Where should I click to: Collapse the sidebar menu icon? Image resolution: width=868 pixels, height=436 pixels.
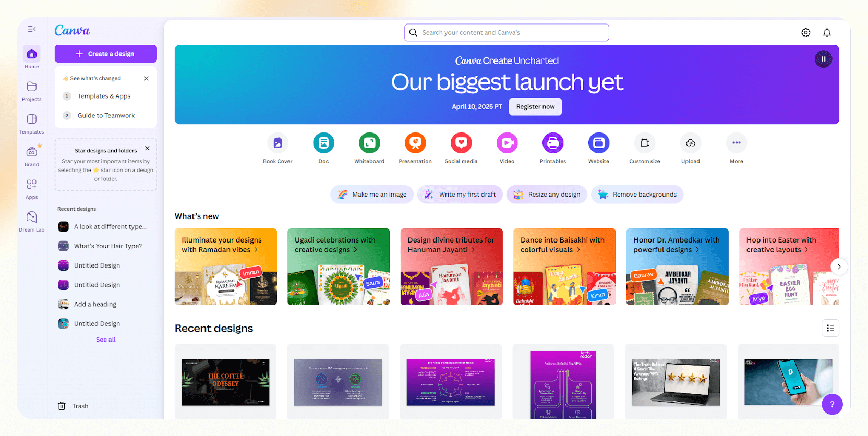pyautogui.click(x=32, y=29)
